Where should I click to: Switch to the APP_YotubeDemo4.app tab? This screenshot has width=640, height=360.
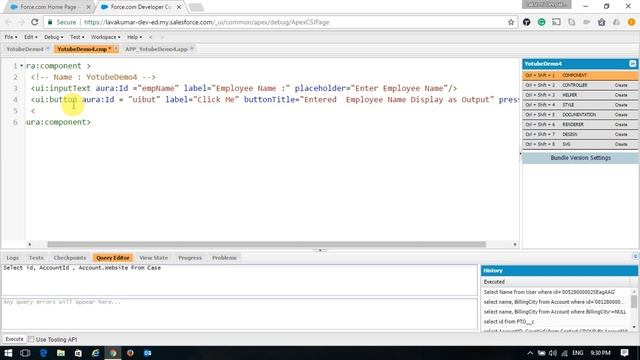(x=156, y=49)
